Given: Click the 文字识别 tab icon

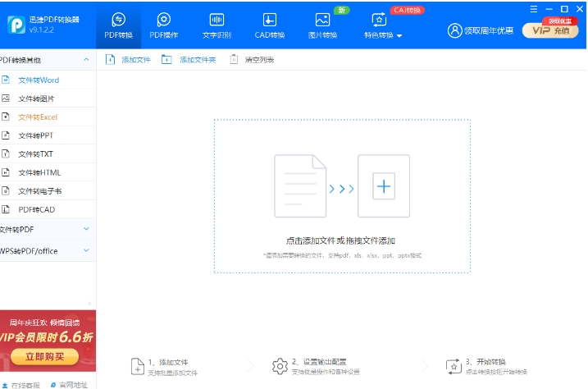Looking at the screenshot, I should [217, 20].
